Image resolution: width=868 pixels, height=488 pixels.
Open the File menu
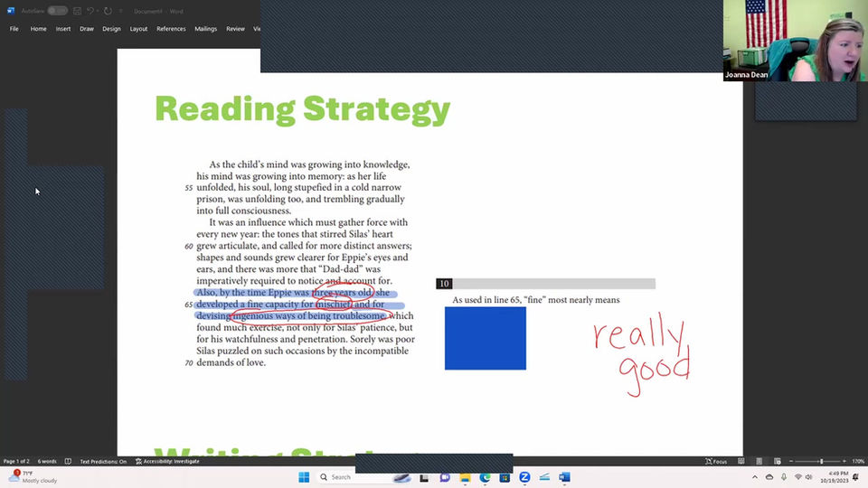coord(14,29)
